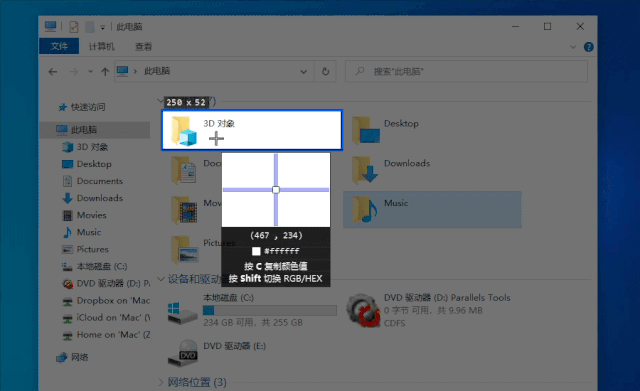Click the 搜索"此电脑" search box
The width and height of the screenshot is (640, 391).
[467, 71]
